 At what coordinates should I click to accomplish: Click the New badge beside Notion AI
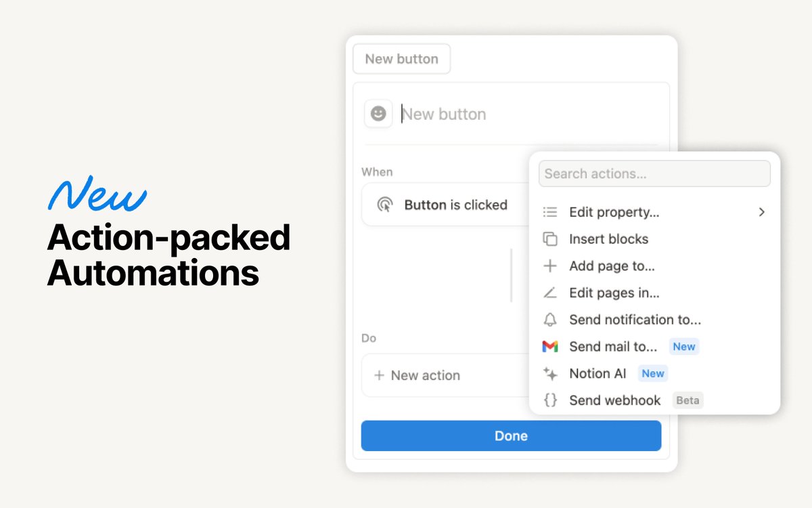(x=652, y=373)
